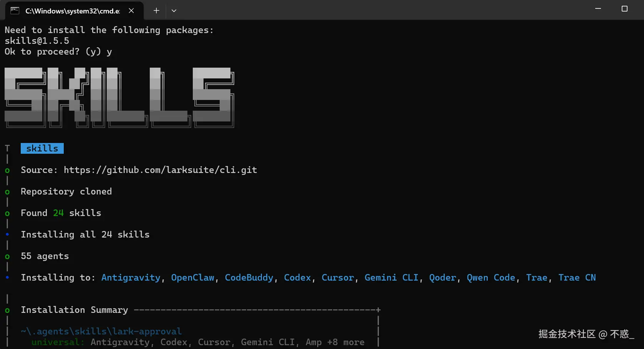Minimize the terminal window

[598, 9]
